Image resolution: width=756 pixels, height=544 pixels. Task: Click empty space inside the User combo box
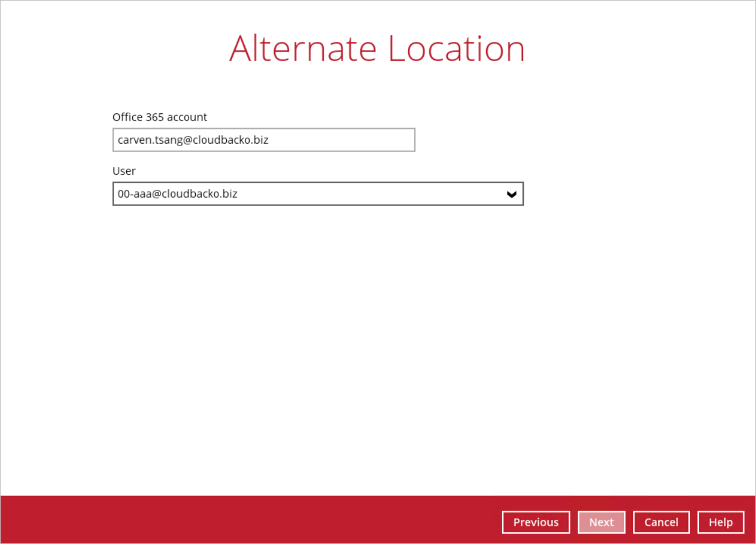376,194
